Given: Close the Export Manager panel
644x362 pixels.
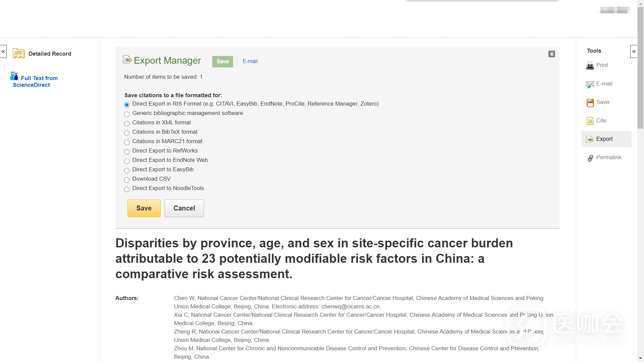Looking at the screenshot, I should pyautogui.click(x=551, y=54).
